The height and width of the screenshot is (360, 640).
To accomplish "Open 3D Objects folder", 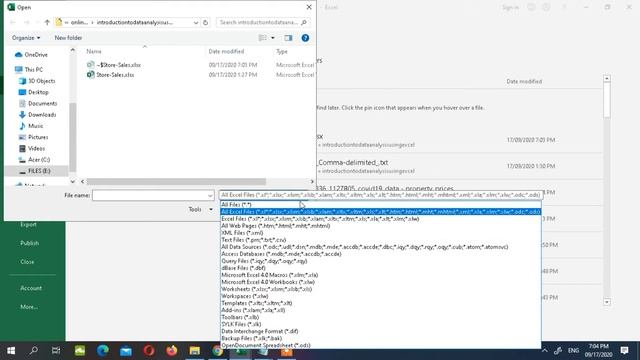I will (x=37, y=81).
